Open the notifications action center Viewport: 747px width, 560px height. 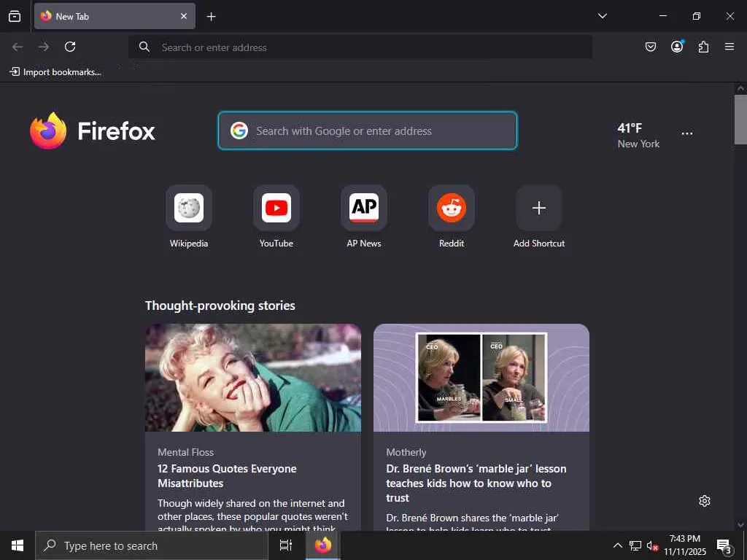point(724,545)
